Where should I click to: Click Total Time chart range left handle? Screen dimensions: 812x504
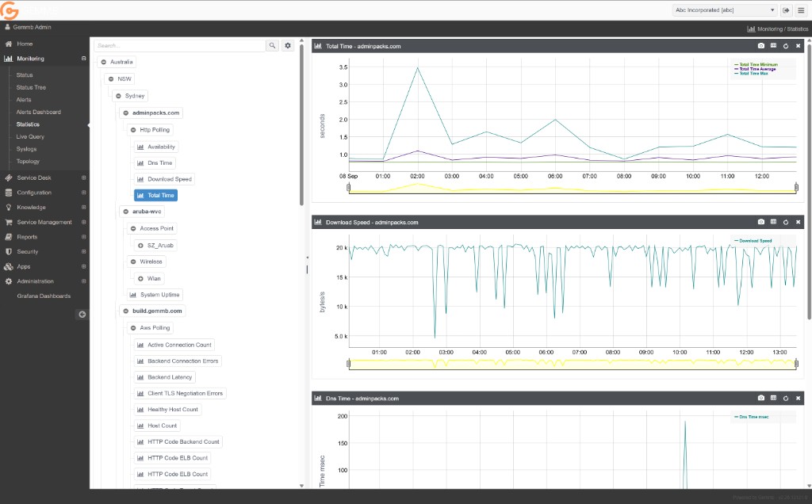pos(349,187)
